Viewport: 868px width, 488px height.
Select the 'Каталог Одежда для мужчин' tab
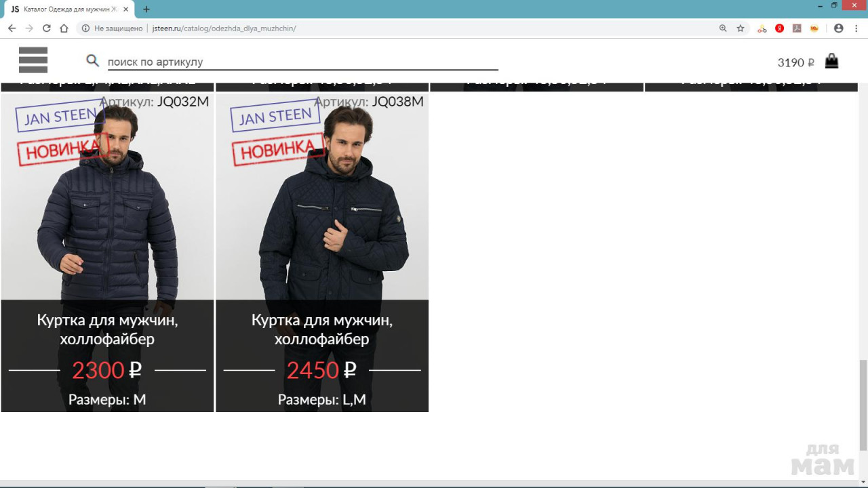(x=68, y=9)
